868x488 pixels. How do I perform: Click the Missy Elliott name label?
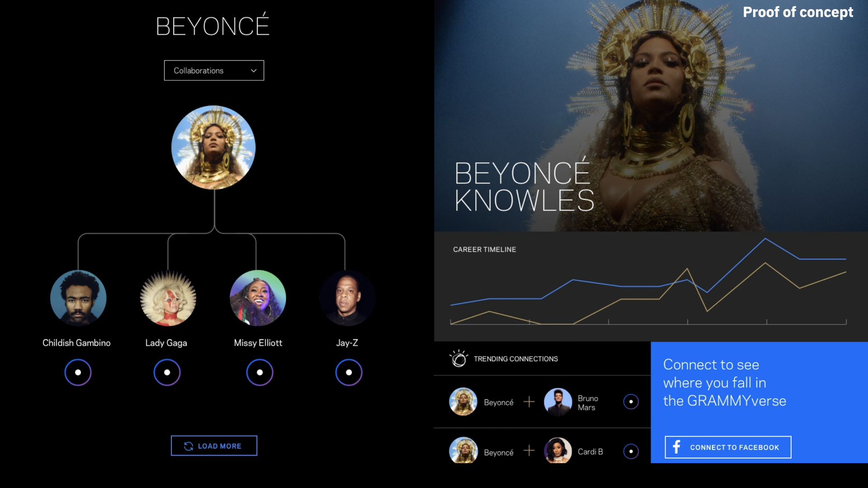click(x=258, y=343)
